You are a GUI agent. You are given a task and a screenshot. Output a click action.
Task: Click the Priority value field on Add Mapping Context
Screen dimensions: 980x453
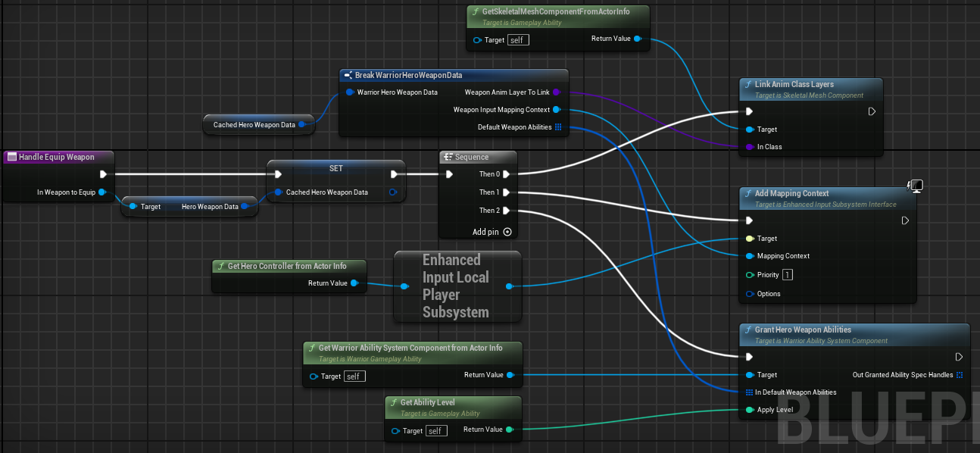click(788, 275)
